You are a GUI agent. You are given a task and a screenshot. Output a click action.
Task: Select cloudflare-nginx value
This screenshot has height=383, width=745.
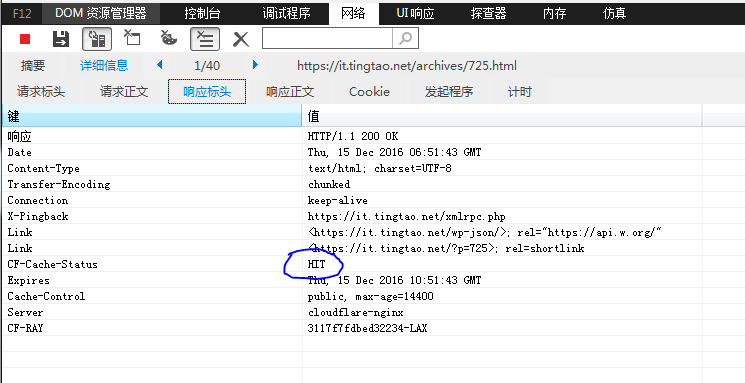pyautogui.click(x=355, y=313)
